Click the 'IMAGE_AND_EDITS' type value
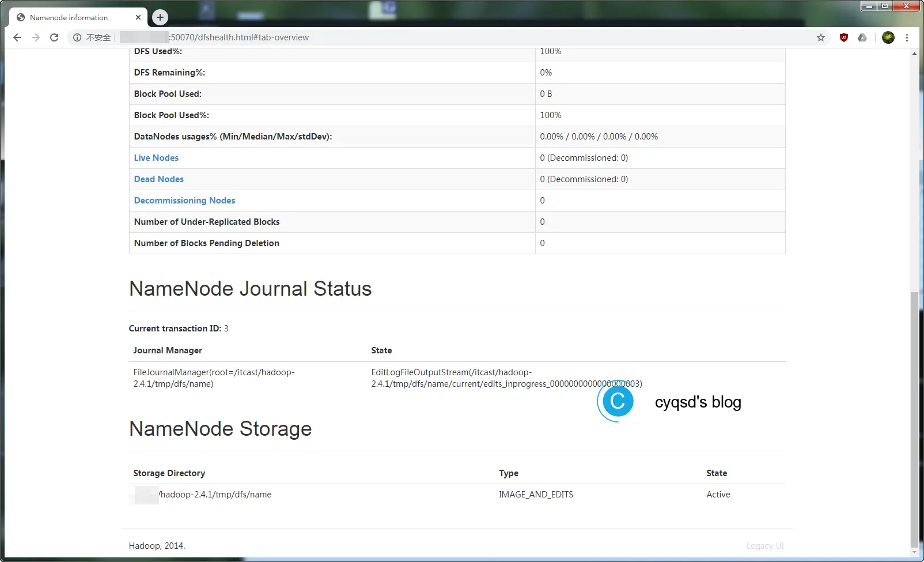Image resolution: width=924 pixels, height=562 pixels. pyautogui.click(x=536, y=495)
